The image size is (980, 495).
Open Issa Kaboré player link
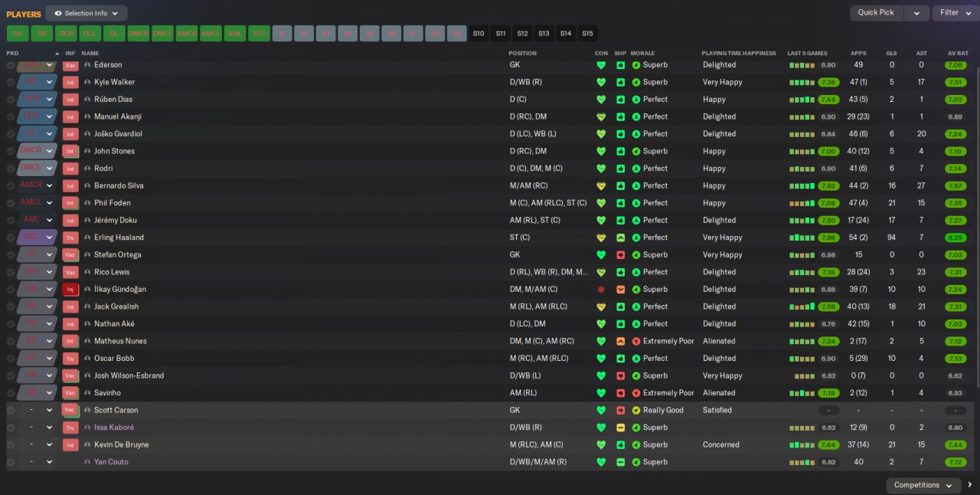pos(114,428)
